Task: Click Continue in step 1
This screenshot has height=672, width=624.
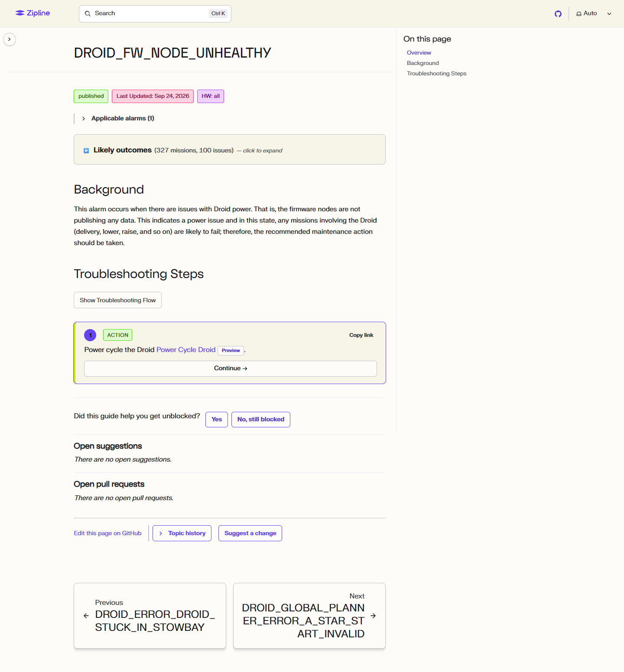Action: 231,368
